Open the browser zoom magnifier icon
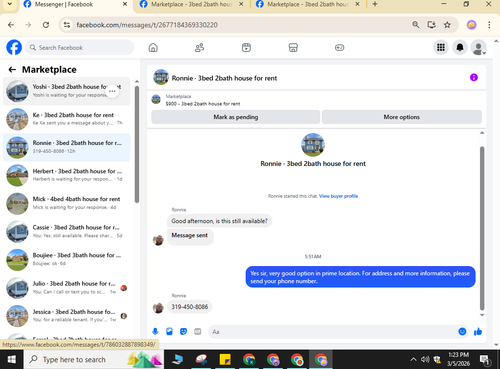Viewport: 500px width, 369px height. click(416, 25)
